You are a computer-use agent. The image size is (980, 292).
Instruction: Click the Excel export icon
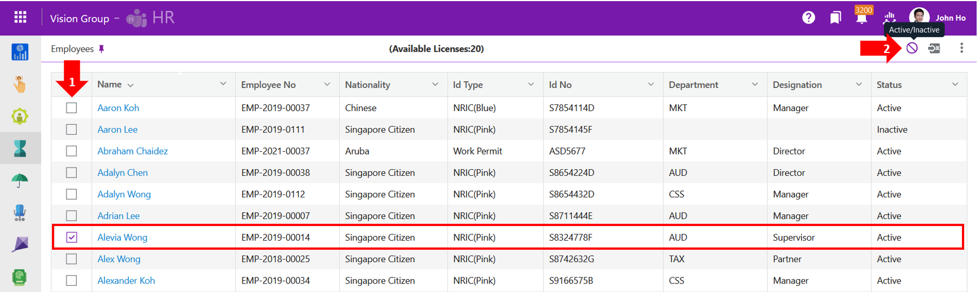pos(934,48)
